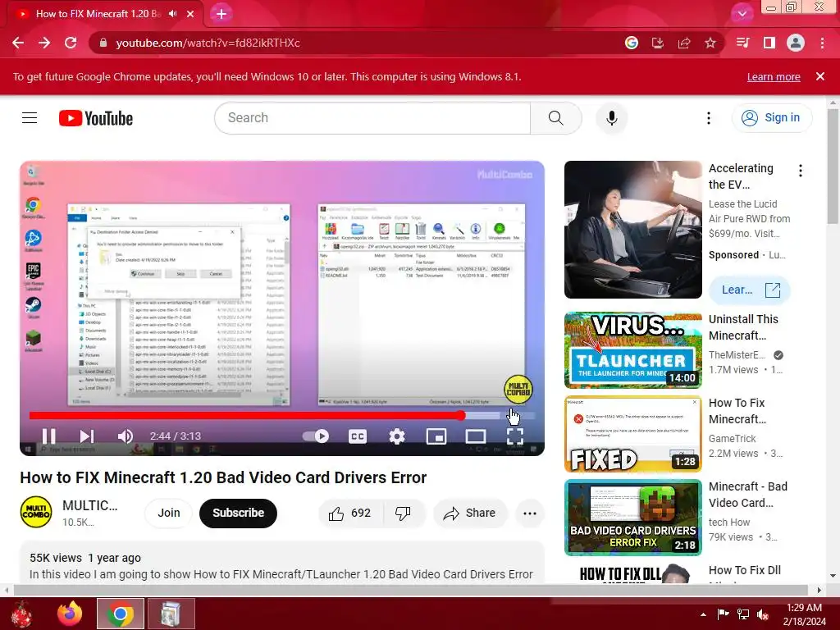Enable the miniplayer mode
Screen dimensions: 840x630
pyautogui.click(x=436, y=436)
